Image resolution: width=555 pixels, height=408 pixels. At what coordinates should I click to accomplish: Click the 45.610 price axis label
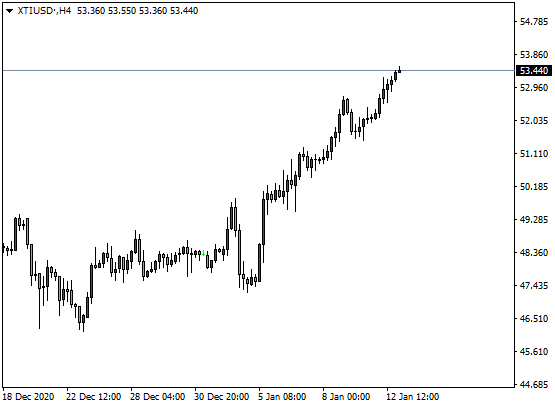click(534, 352)
